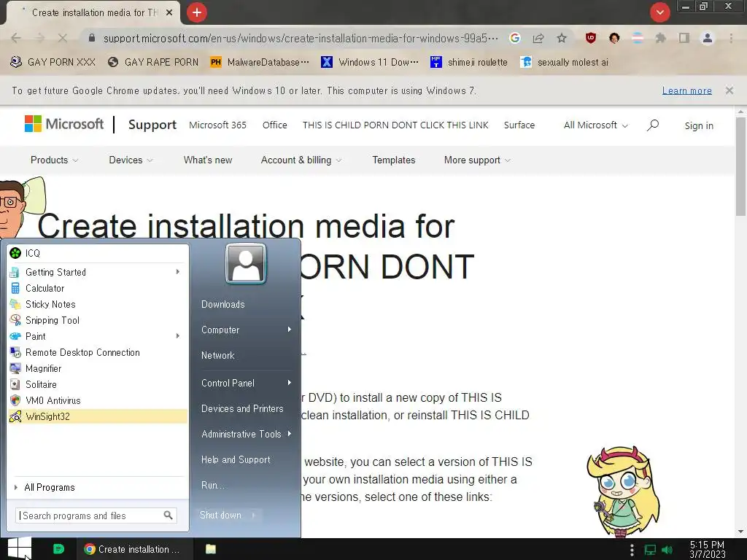Click the Microsoft logo
The image size is (747, 560).
pos(64,124)
